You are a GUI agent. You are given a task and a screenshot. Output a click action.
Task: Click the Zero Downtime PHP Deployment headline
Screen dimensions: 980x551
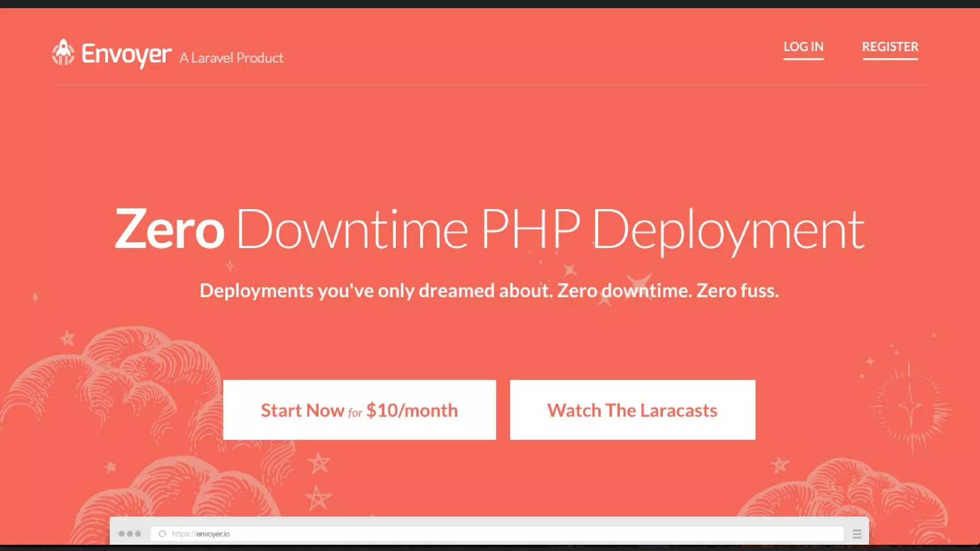489,230
